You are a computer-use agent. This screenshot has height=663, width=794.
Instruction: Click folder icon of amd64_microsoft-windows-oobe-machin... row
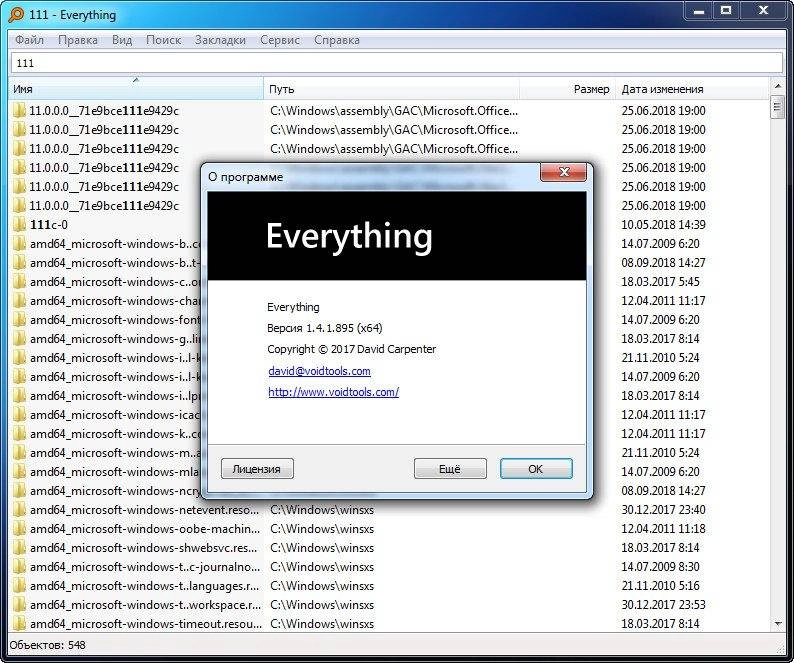pyautogui.click(x=19, y=529)
